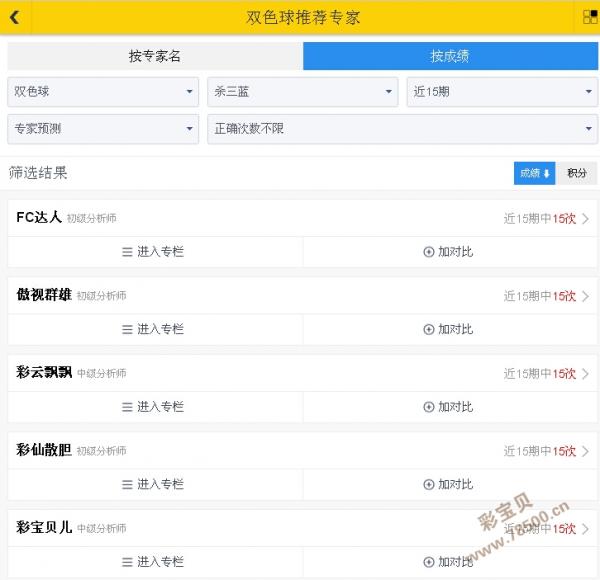
Task: Open the 专家预测 dropdown
Action: point(103,129)
